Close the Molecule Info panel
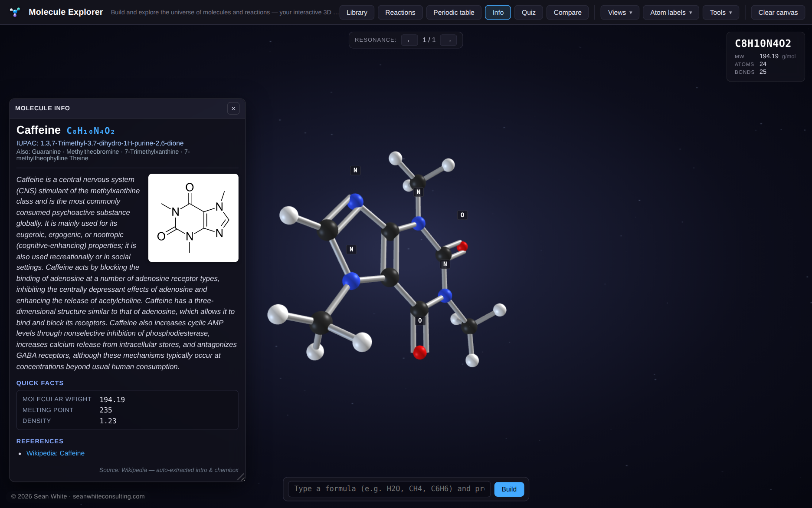The width and height of the screenshot is (812, 508). pos(233,109)
